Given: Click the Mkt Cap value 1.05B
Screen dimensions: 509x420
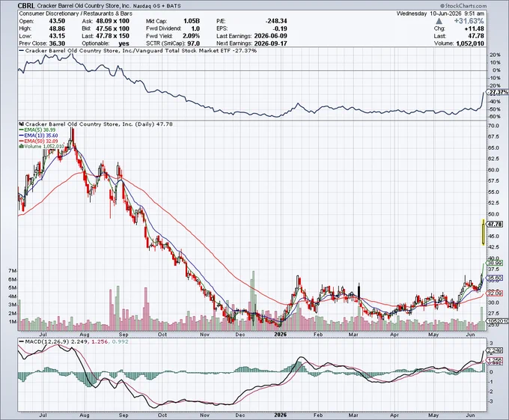Looking at the screenshot, I should [x=192, y=21].
